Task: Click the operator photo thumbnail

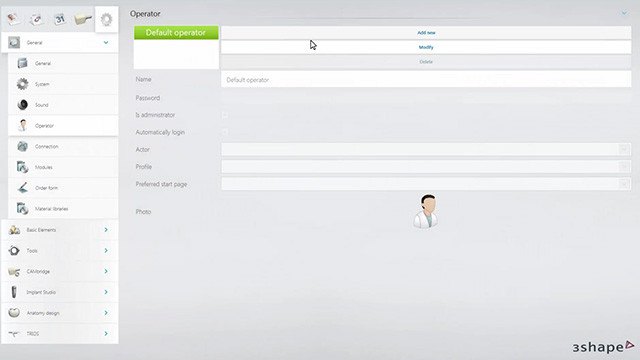Action: (x=426, y=211)
